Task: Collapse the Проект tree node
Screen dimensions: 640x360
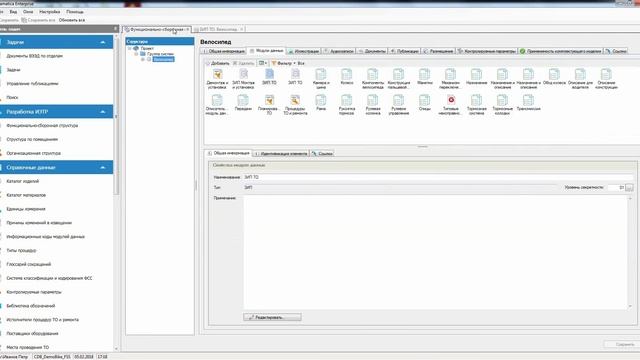Action: 130,48
